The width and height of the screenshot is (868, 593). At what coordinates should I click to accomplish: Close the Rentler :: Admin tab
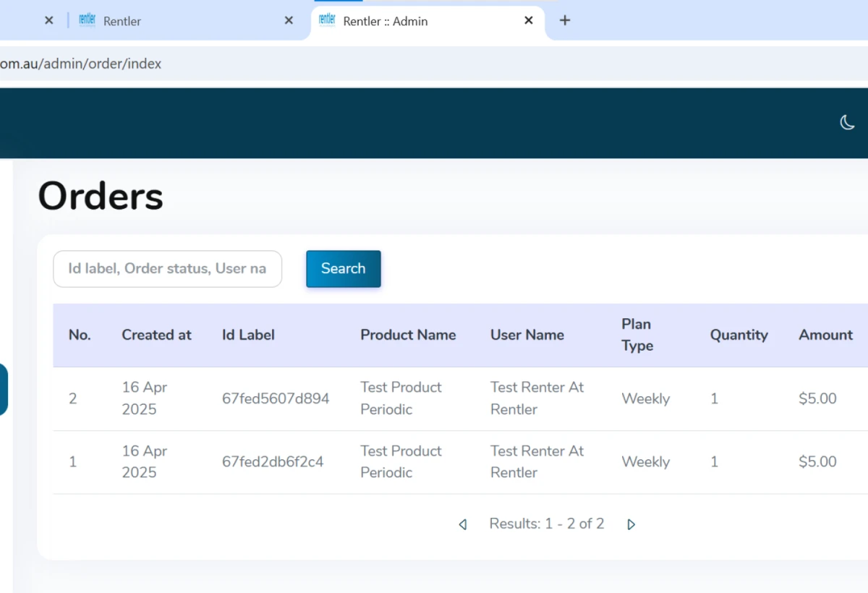[x=529, y=20]
